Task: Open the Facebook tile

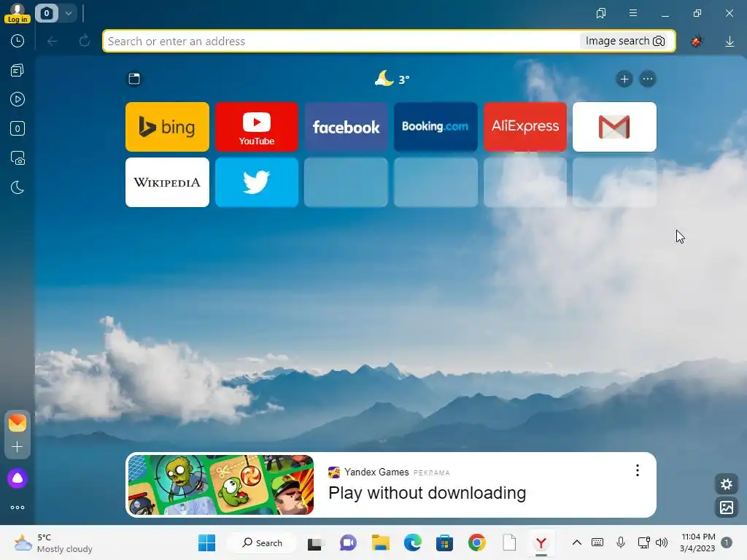Action: [347, 127]
